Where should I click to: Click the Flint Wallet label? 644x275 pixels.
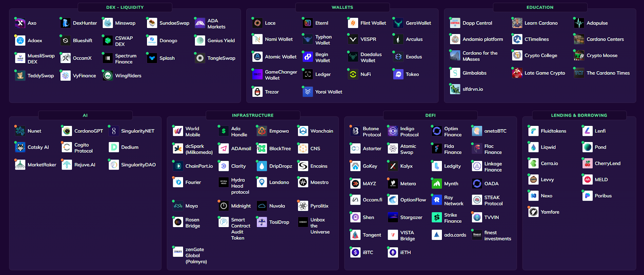coord(373,23)
